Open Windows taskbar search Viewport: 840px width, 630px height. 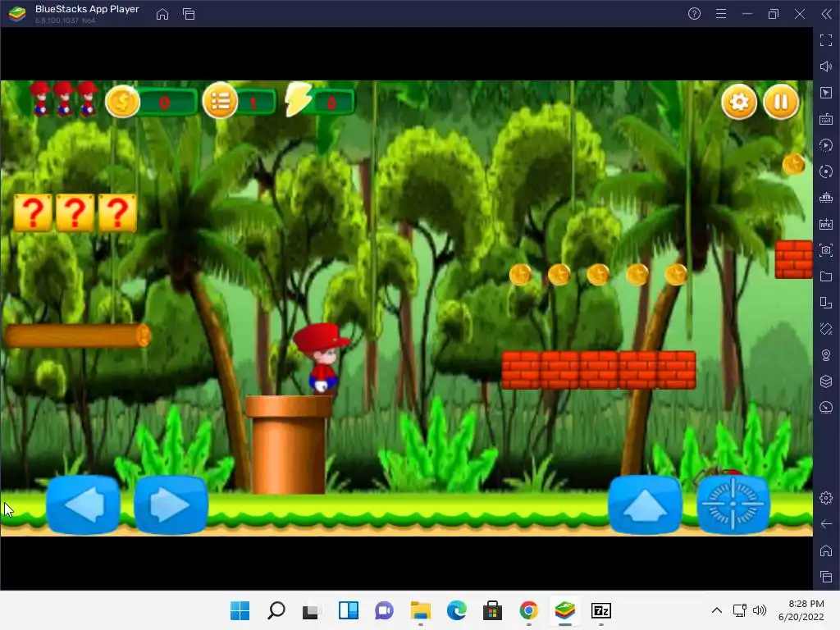[276, 610]
